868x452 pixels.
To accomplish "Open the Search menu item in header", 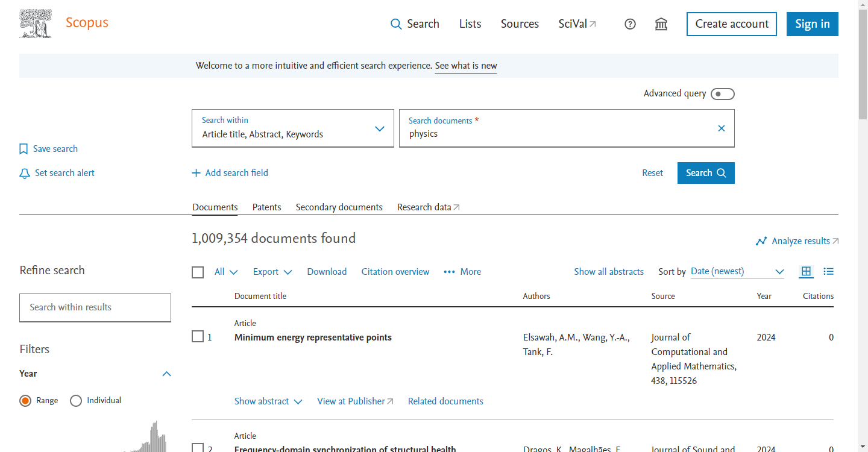I will click(415, 24).
